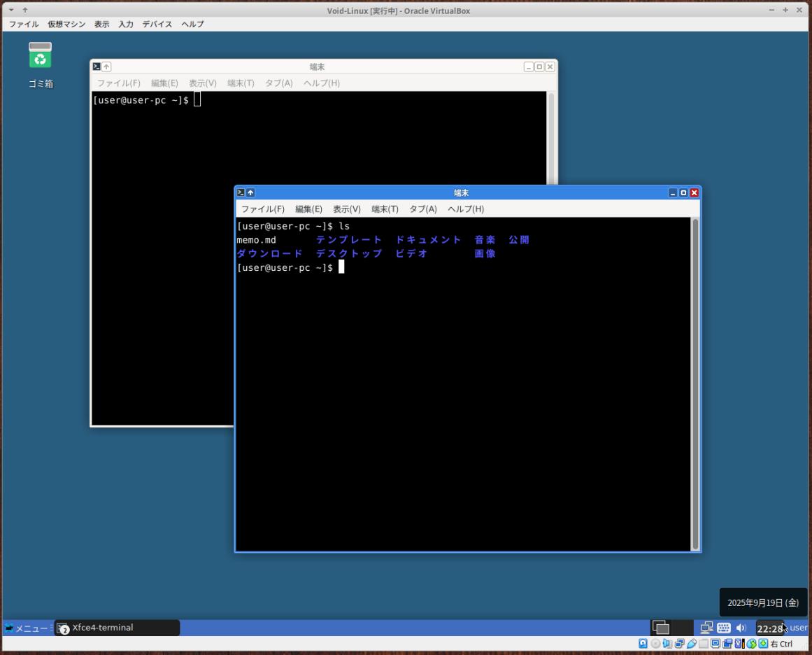Click the VirtualBox shared folders status icon
812x655 pixels.
(x=704, y=644)
